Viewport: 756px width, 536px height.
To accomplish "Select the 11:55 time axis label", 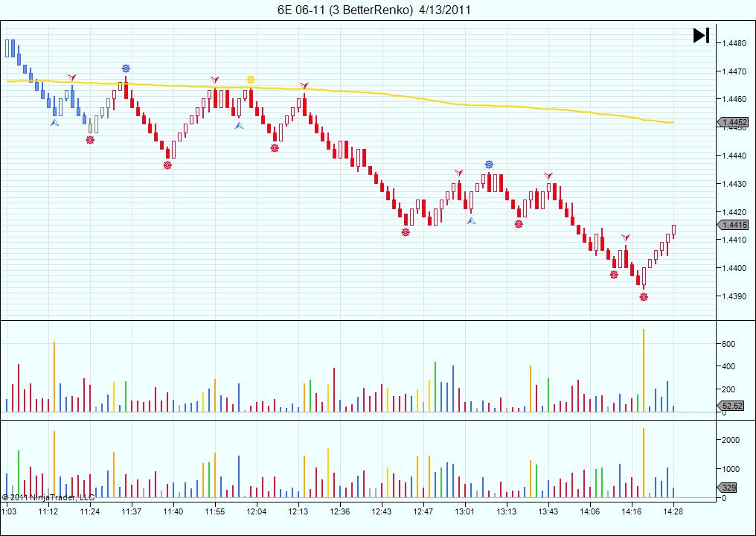I will click(214, 511).
